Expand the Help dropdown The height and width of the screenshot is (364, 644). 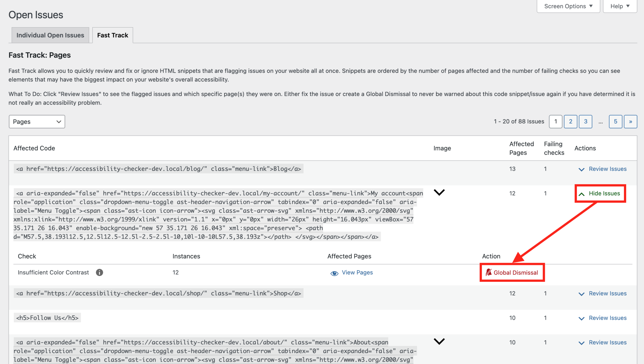(x=619, y=6)
